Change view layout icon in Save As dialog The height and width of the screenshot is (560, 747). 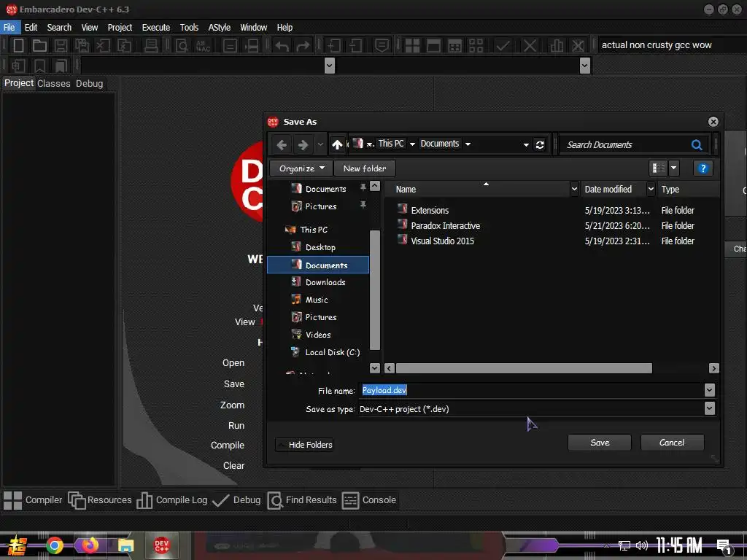[x=659, y=168]
